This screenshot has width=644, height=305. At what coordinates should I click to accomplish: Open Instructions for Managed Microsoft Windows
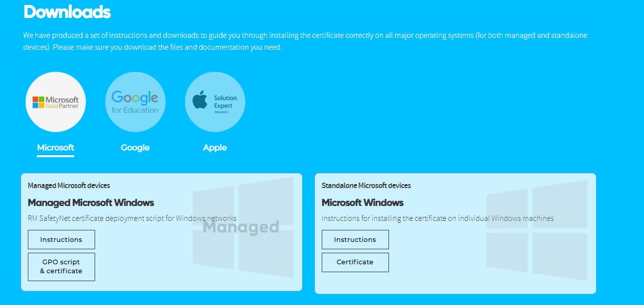(61, 239)
